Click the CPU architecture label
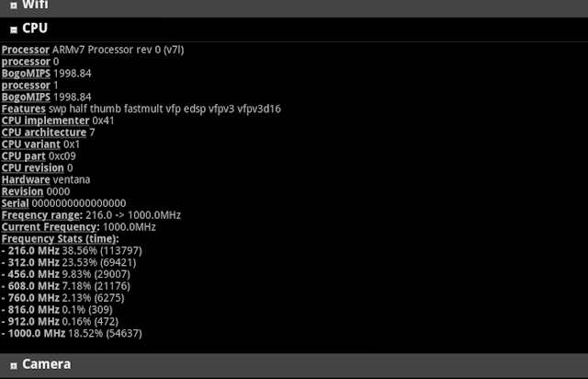The width and height of the screenshot is (588, 379). coord(44,132)
